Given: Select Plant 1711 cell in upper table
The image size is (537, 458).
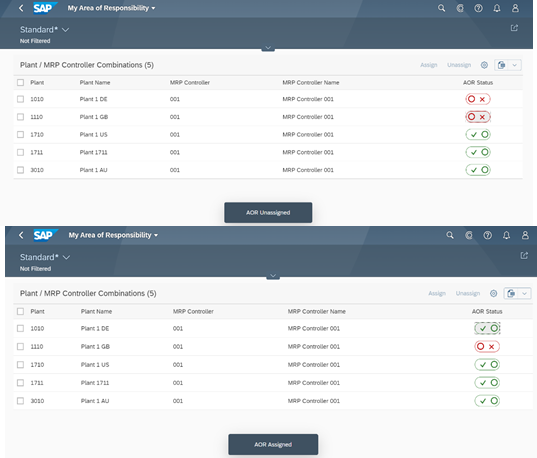Looking at the screenshot, I should [93, 152].
